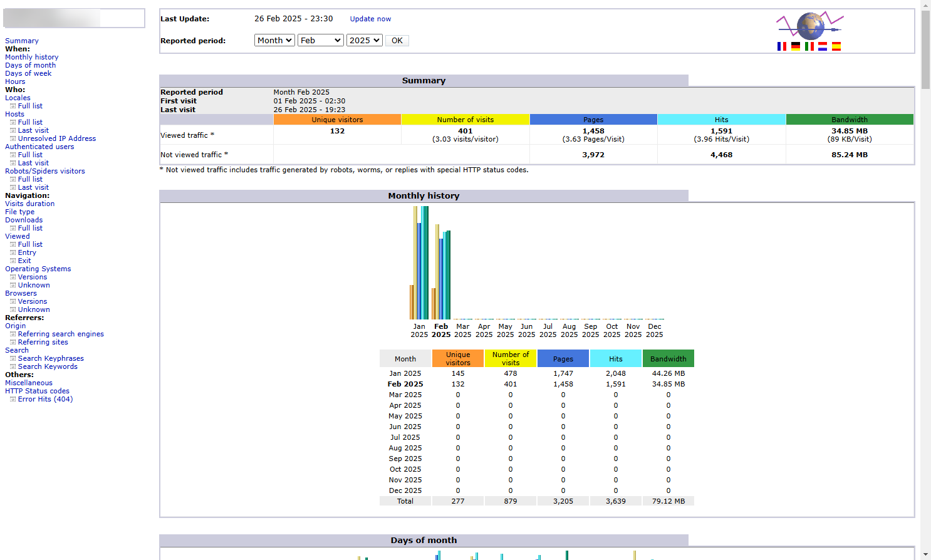Click page icon beside Locales Full list
Viewport: 931px width, 560px height.
coord(13,106)
